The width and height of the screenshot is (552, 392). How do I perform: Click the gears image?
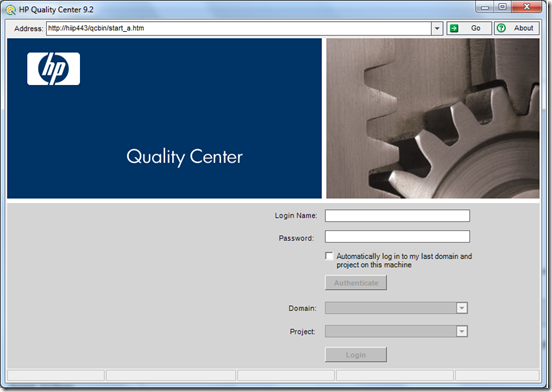(433, 118)
